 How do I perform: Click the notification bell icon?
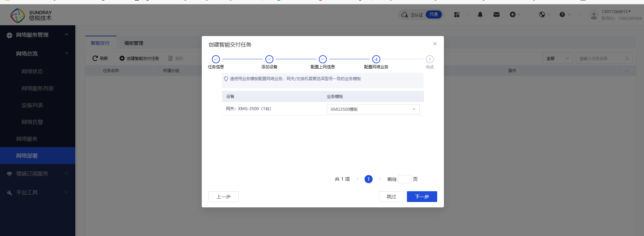coord(480,14)
